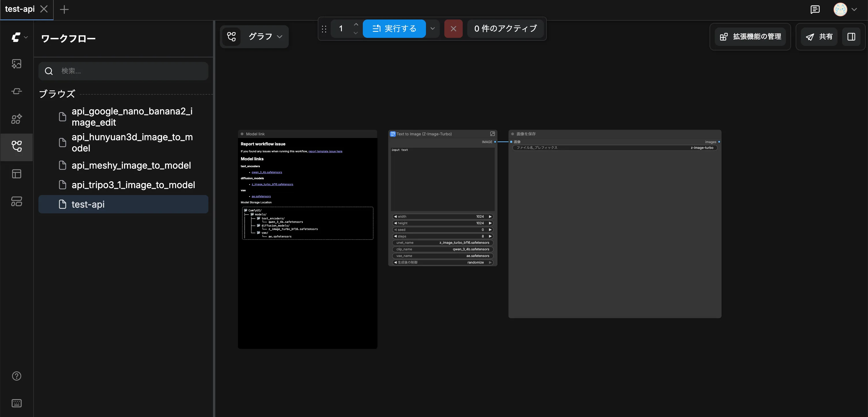Click file icon beside api_meshy_image_to_model
This screenshot has height=417, width=868.
(62, 165)
